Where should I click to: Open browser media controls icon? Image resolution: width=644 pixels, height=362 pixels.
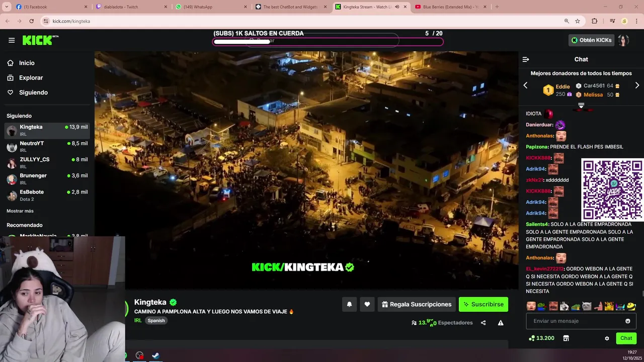[612, 21]
